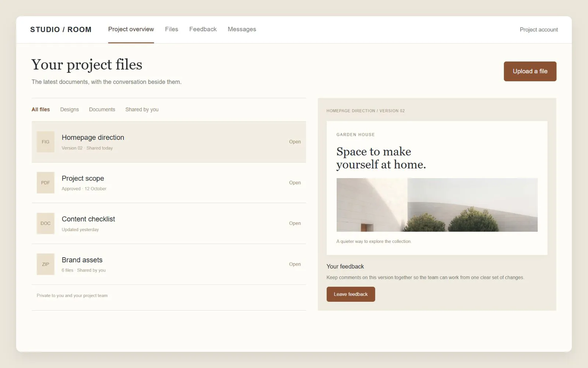Open the Brand assets file

pyautogui.click(x=295, y=264)
